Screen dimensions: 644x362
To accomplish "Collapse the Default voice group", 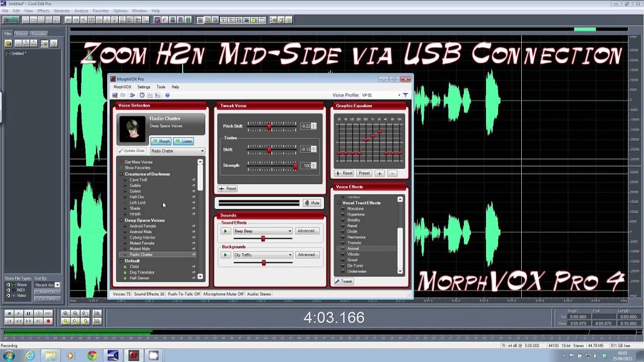I will 121,261.
